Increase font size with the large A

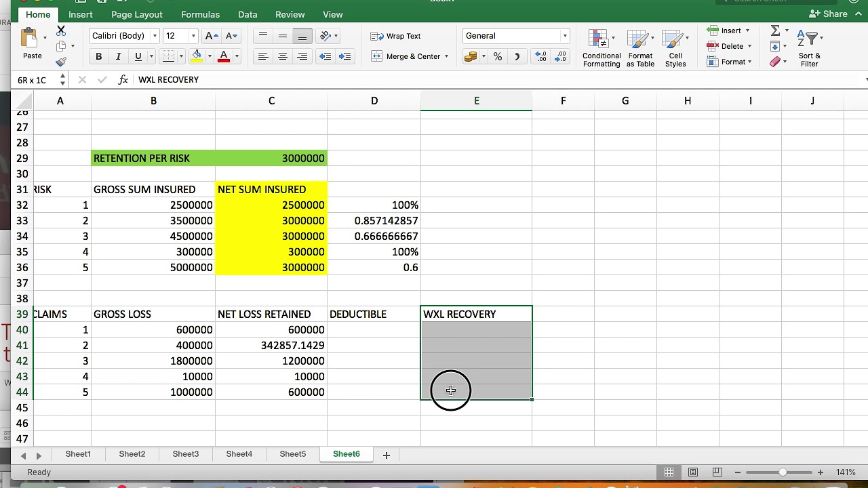211,36
